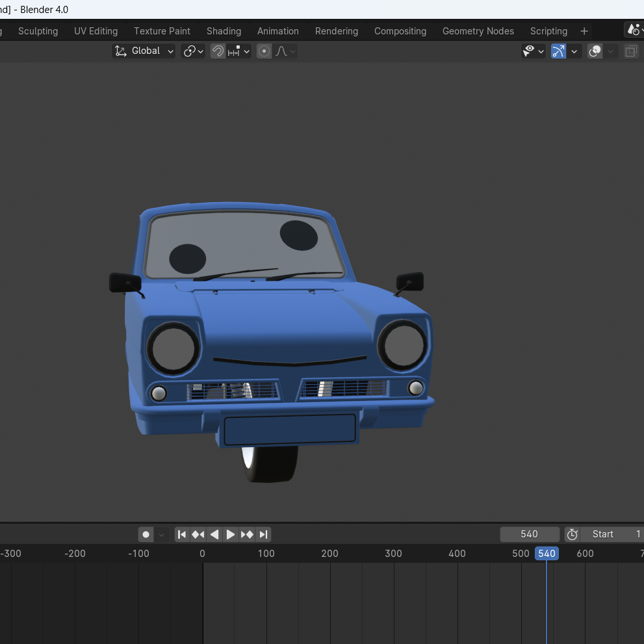Expand gizmo options dropdown arrow
644x644 pixels.
click(574, 51)
